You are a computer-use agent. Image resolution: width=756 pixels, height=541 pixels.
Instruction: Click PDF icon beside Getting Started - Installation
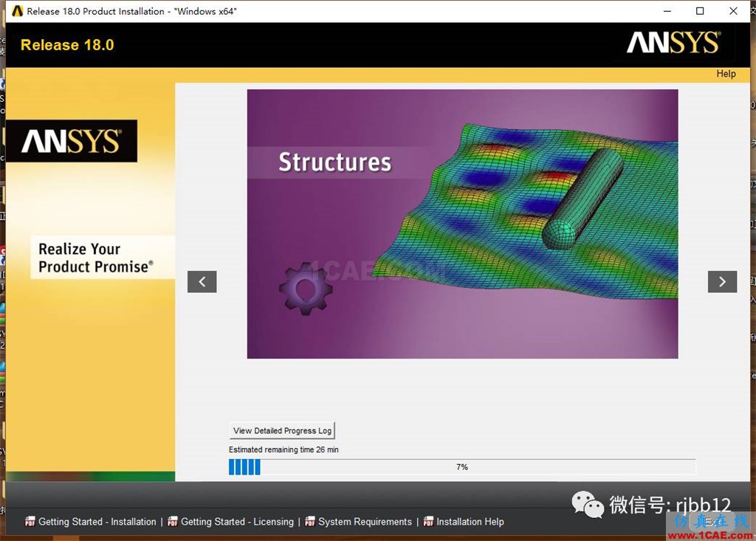30,521
